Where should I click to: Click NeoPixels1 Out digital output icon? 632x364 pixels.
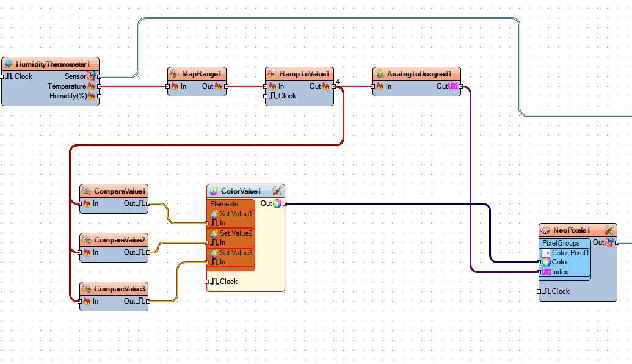pyautogui.click(x=609, y=242)
